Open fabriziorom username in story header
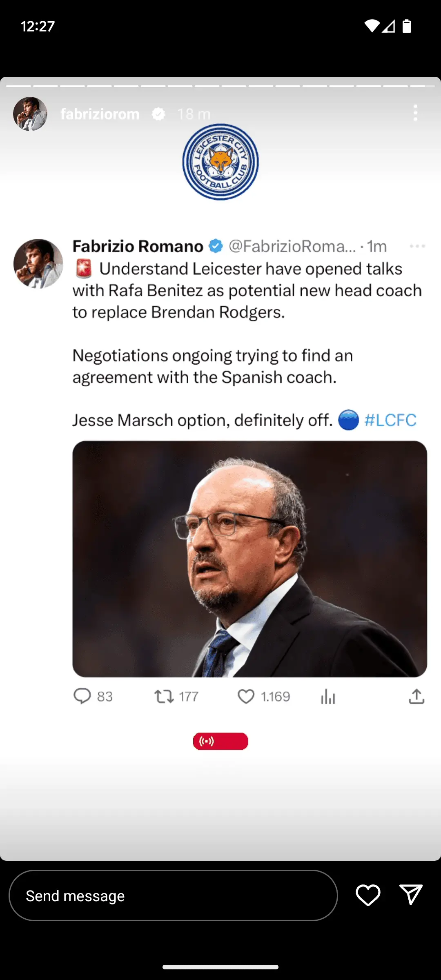The height and width of the screenshot is (980, 441). [100, 114]
